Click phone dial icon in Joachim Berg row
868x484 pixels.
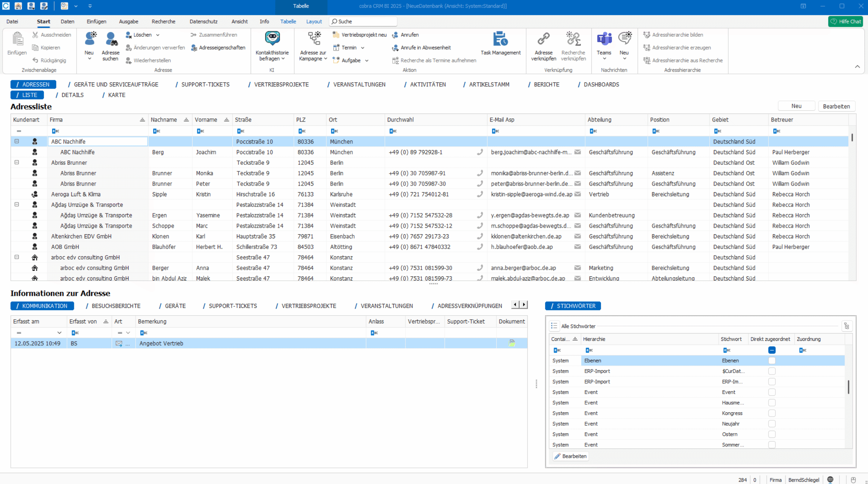coord(480,152)
